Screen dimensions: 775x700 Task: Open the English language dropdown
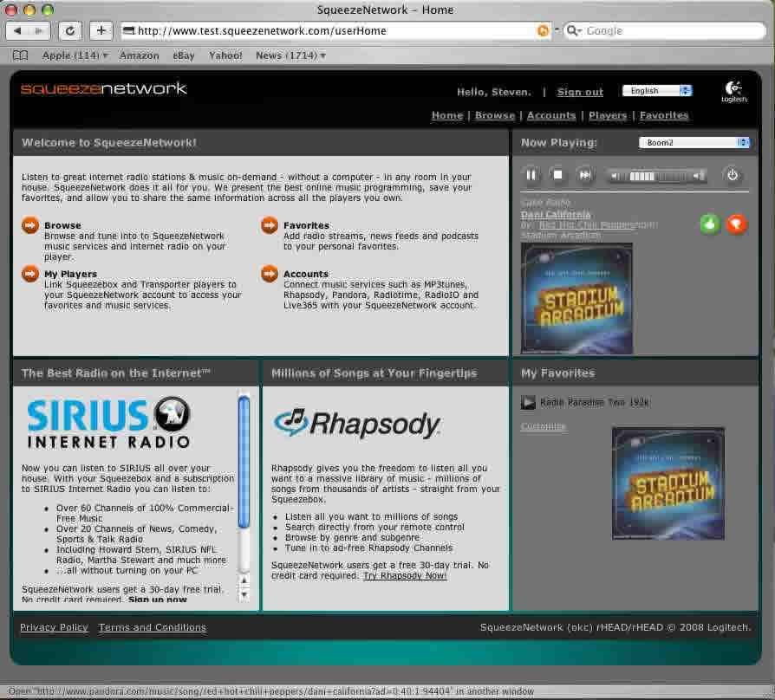(656, 91)
